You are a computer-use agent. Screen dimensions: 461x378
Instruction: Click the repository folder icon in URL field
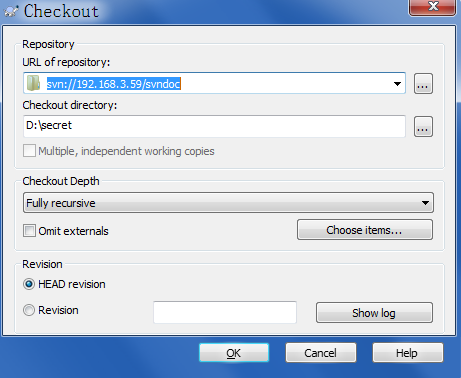[33, 83]
